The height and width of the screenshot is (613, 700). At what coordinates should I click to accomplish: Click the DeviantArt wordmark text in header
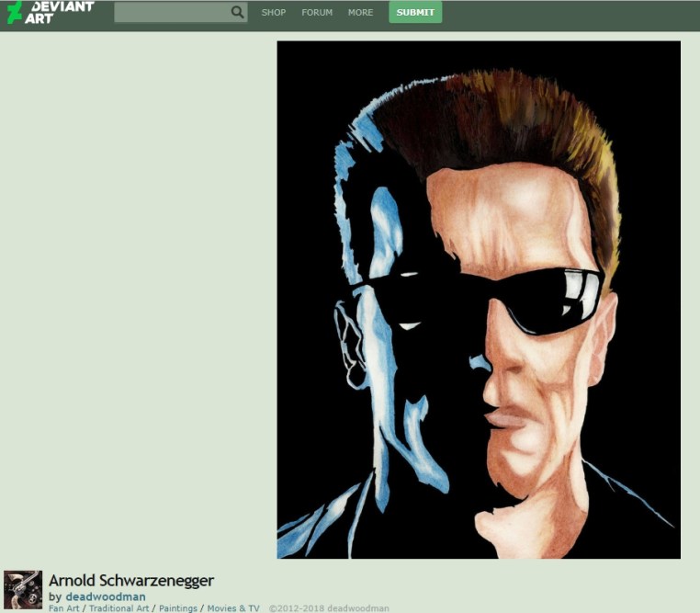(x=61, y=12)
